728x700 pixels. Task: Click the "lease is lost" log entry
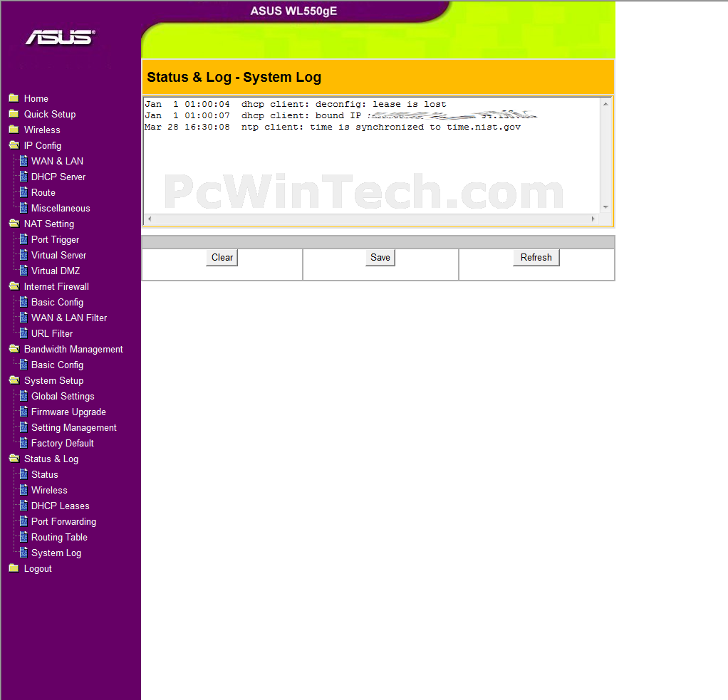point(296,105)
